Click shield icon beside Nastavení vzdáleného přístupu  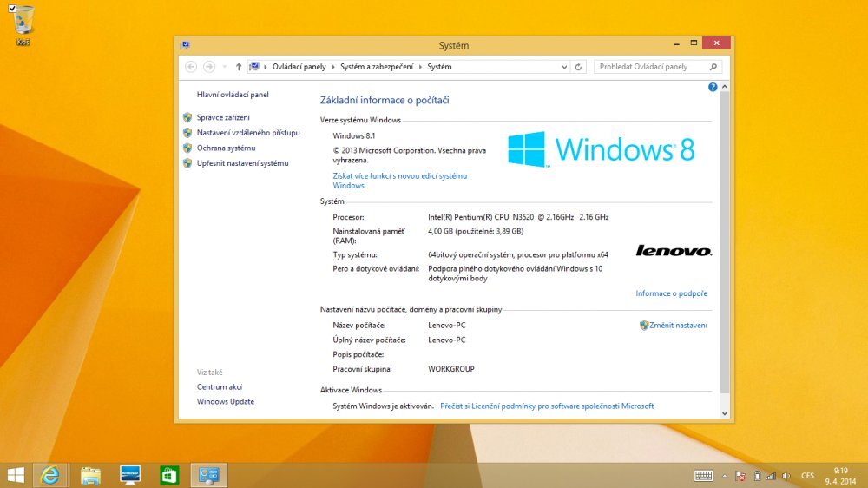pos(187,133)
